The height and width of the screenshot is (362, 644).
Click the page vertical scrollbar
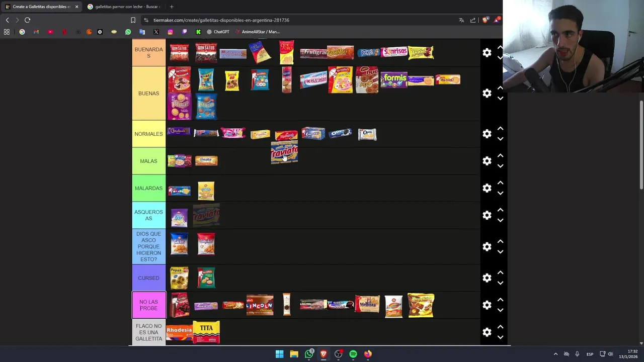(x=641, y=145)
